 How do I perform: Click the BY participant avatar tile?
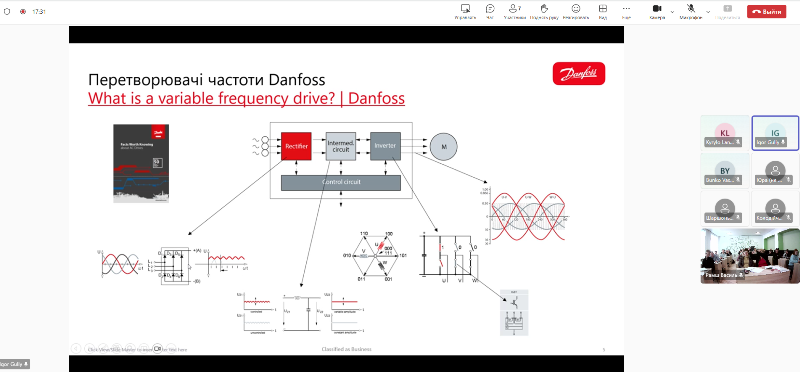[724, 170]
